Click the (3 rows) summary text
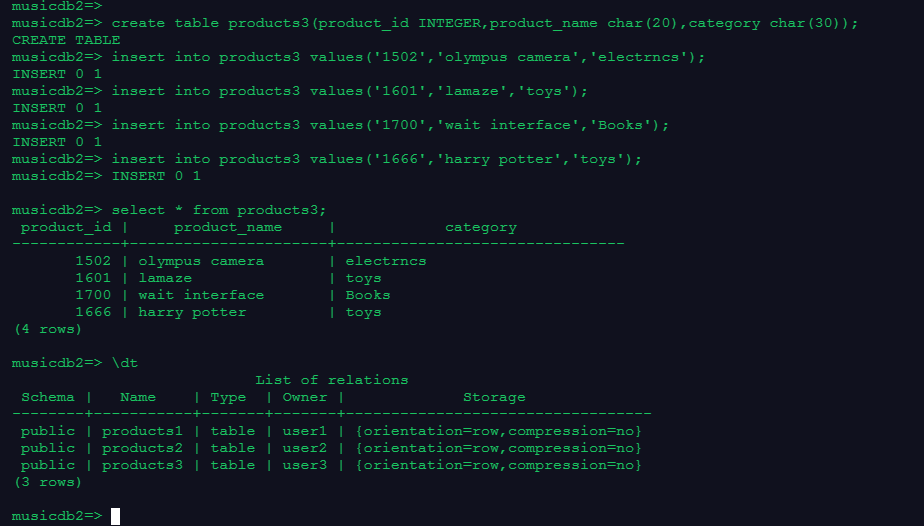This screenshot has width=924, height=526. [x=48, y=482]
